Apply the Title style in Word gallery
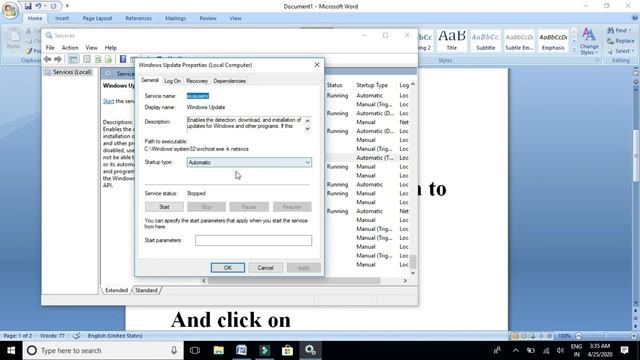This screenshot has width=640, height=360. 451,40
